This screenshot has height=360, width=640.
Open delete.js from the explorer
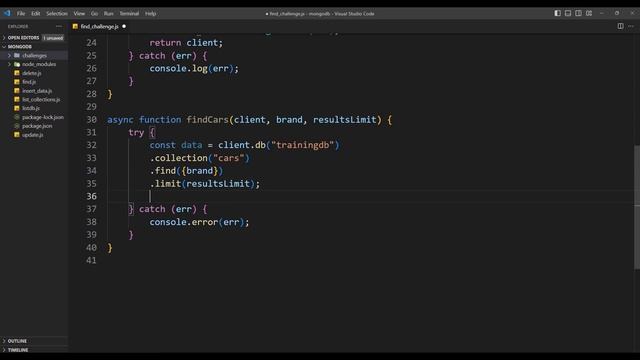point(32,73)
